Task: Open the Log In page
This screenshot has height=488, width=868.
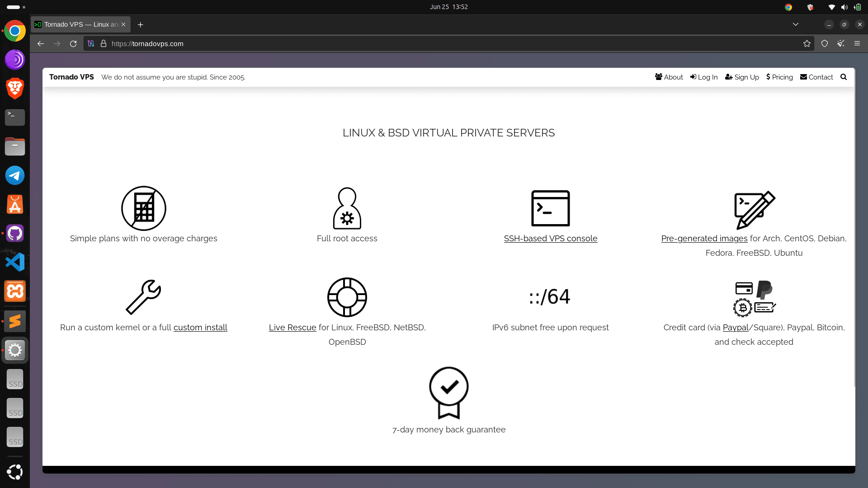Action: click(704, 77)
